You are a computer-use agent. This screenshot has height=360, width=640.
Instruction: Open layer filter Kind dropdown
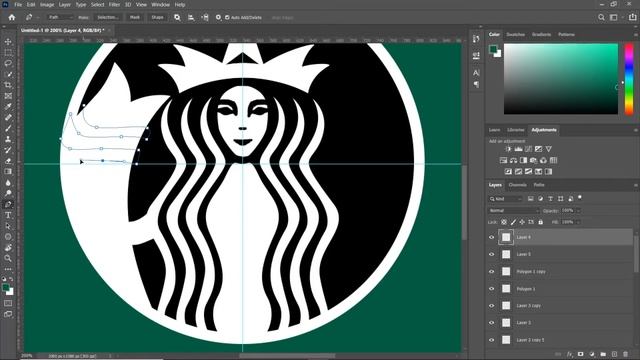(506, 199)
